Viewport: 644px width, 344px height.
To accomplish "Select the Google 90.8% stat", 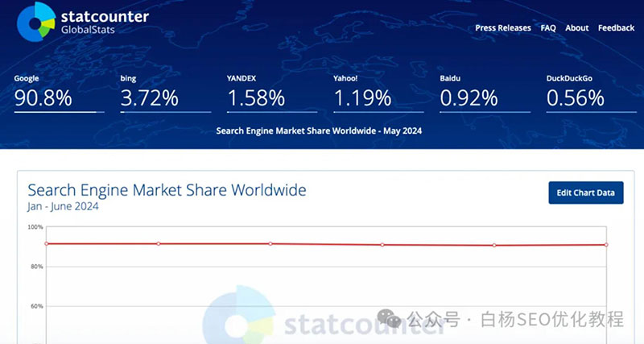I will click(x=59, y=93).
